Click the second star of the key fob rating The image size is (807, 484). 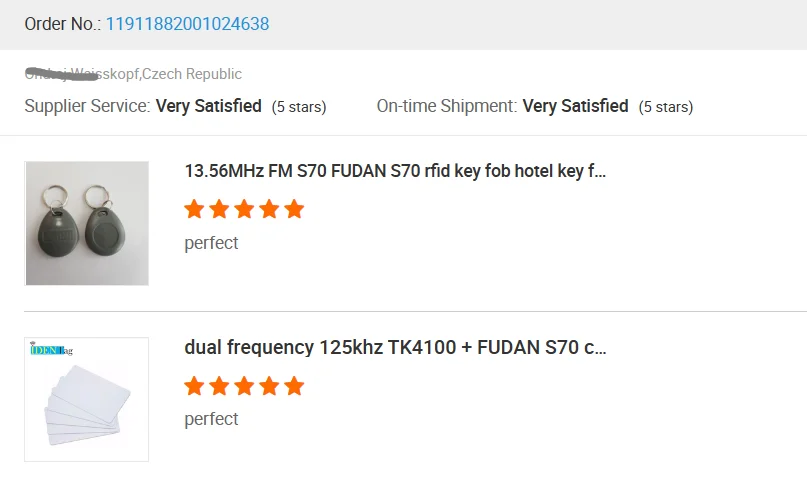tap(219, 209)
